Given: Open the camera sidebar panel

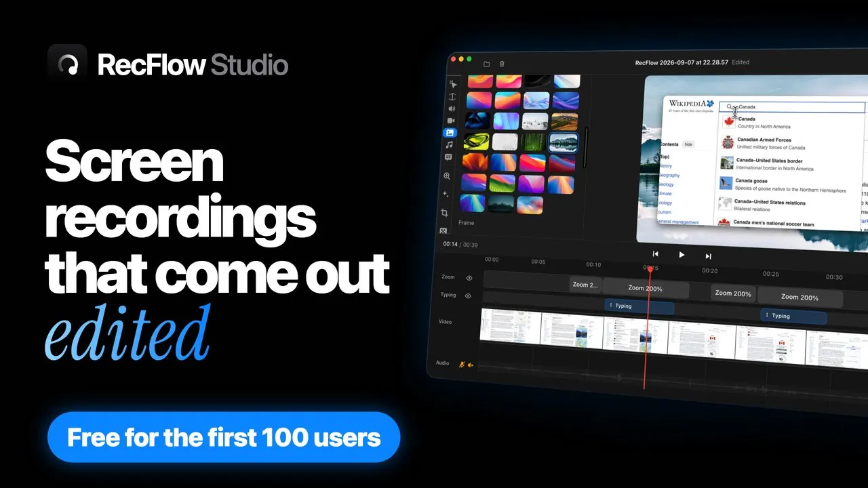Looking at the screenshot, I should [x=450, y=121].
